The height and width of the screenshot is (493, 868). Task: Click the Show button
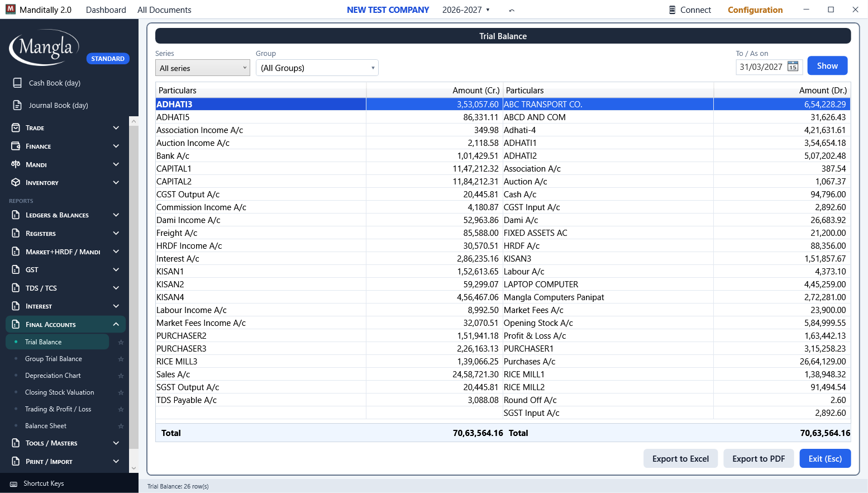(827, 65)
